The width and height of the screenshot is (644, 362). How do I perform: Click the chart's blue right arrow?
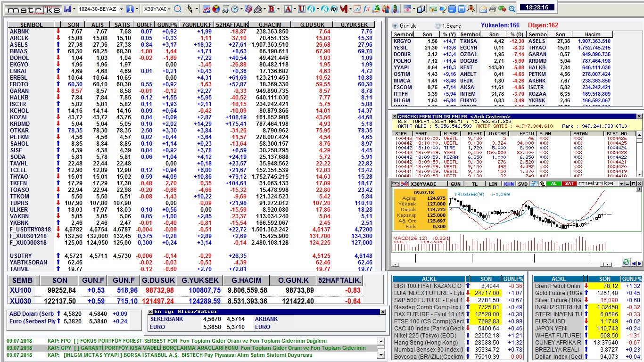click(x=640, y=263)
